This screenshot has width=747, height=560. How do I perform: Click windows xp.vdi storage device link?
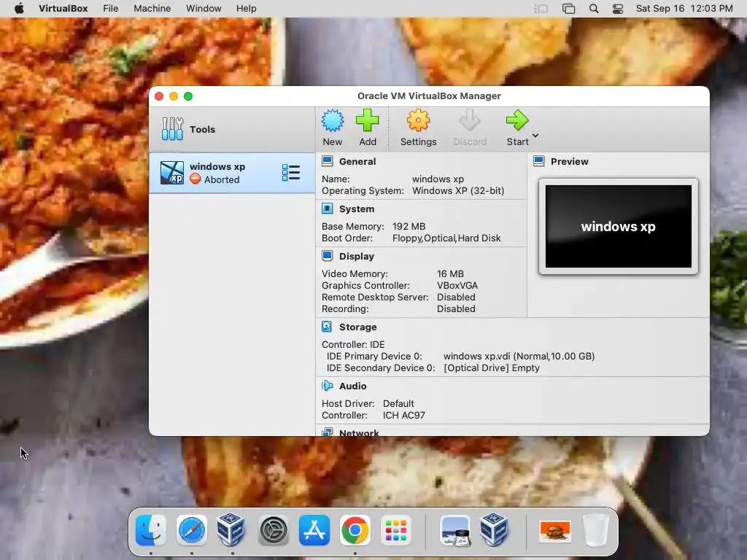(519, 356)
